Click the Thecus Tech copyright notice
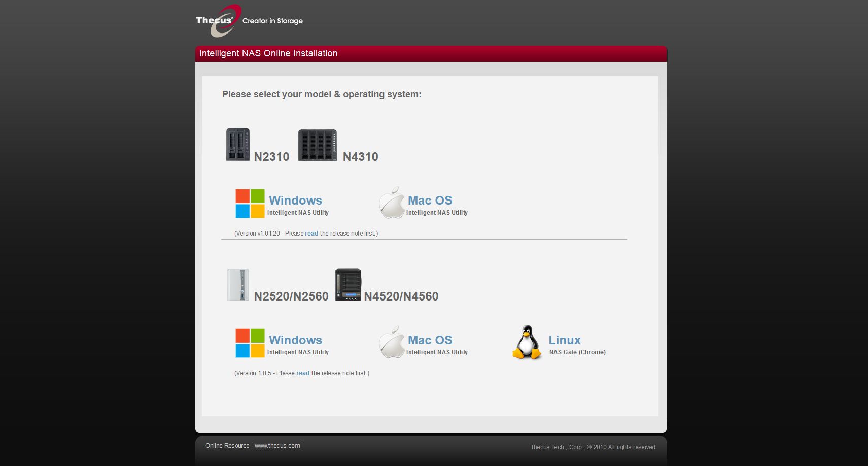 coord(594,447)
